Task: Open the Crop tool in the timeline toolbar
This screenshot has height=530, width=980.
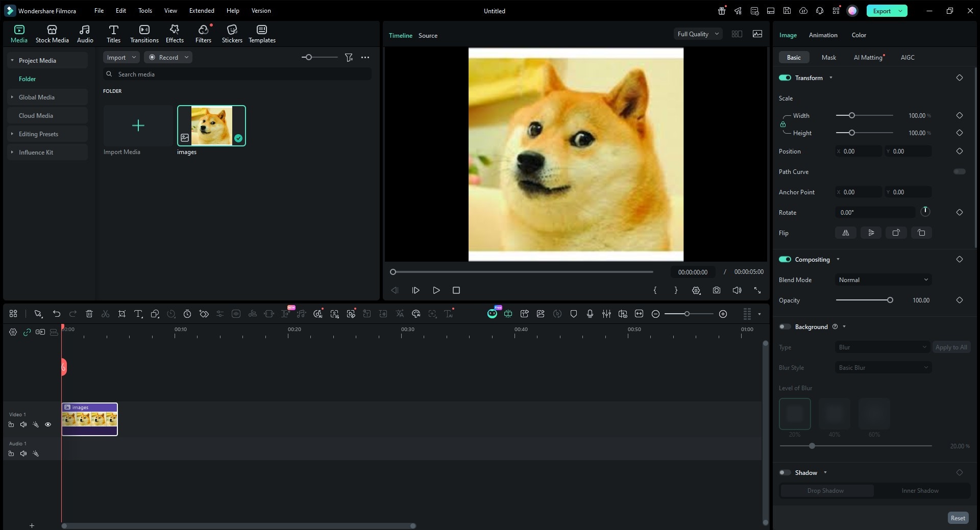Action: click(122, 314)
